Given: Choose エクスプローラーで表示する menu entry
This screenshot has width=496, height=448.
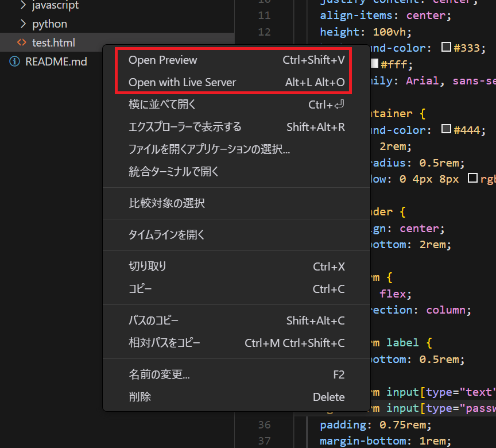Looking at the screenshot, I should (237, 127).
